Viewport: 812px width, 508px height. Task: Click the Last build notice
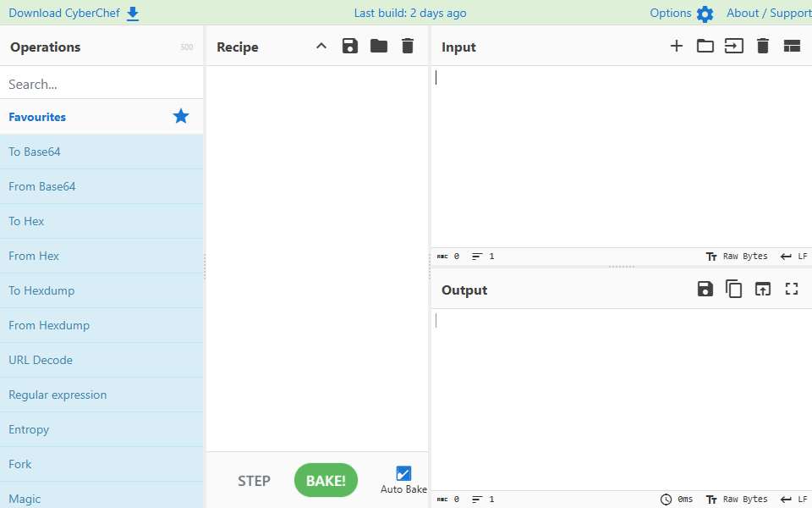point(410,13)
